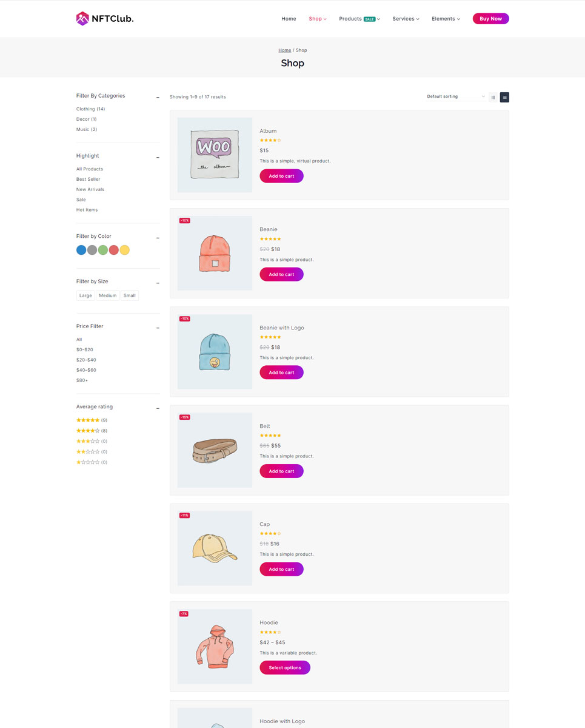The height and width of the screenshot is (728, 585).
Task: Collapse the Filter By Categories section
Action: tap(158, 97)
